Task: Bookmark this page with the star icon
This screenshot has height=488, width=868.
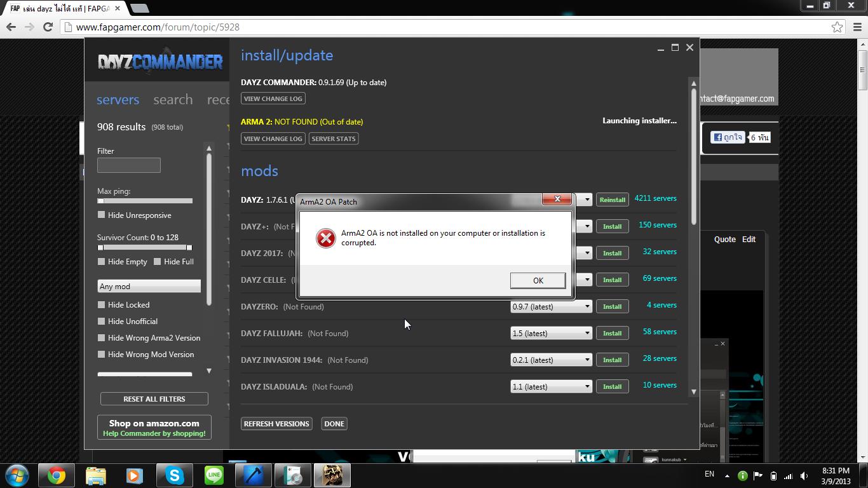Action: pos(837,27)
